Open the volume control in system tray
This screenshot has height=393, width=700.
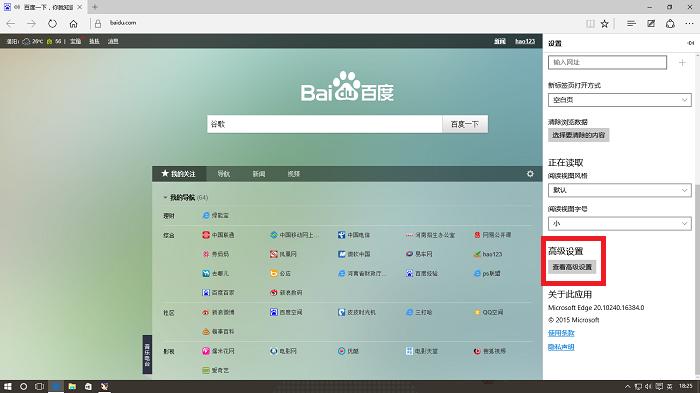pyautogui.click(x=648, y=386)
